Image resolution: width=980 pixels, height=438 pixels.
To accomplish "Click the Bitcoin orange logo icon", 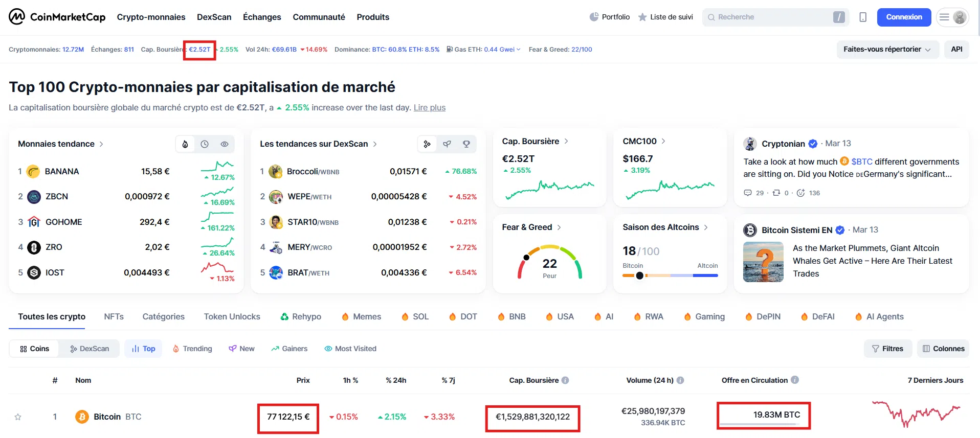I will (82, 417).
